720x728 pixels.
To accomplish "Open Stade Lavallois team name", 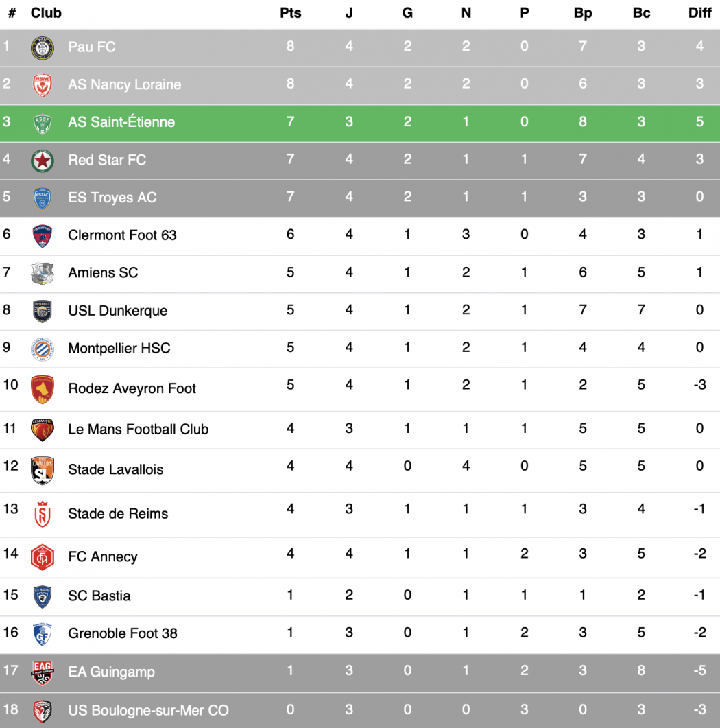I will coord(115,470).
